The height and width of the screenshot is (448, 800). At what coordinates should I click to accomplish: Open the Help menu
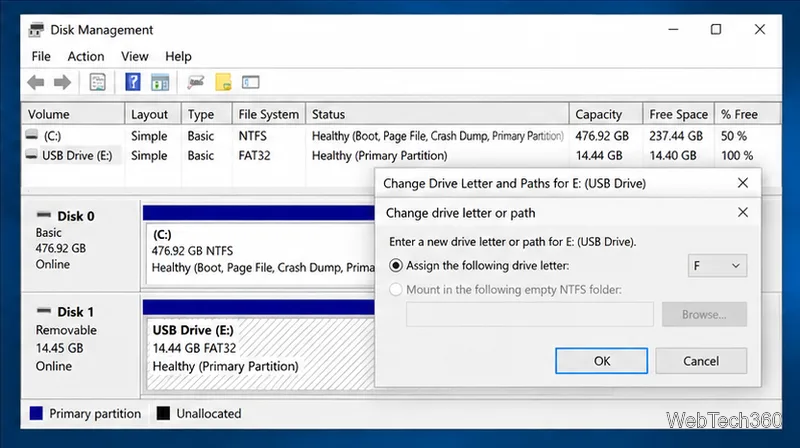coord(178,56)
